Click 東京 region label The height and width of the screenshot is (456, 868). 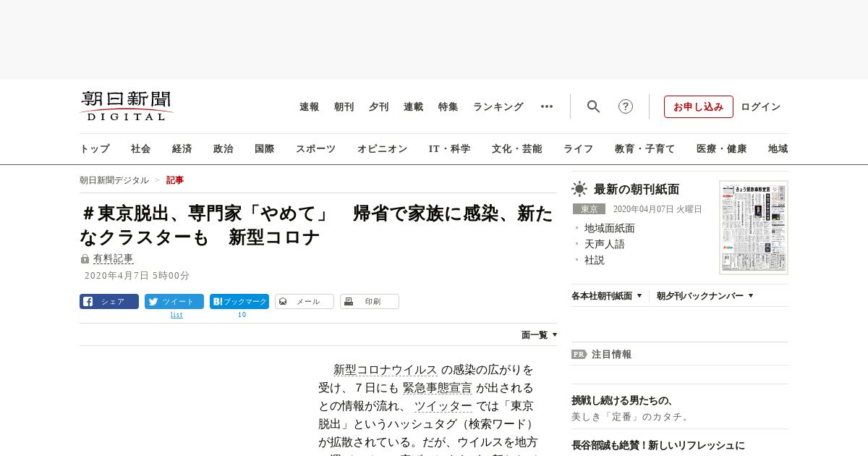[589, 209]
